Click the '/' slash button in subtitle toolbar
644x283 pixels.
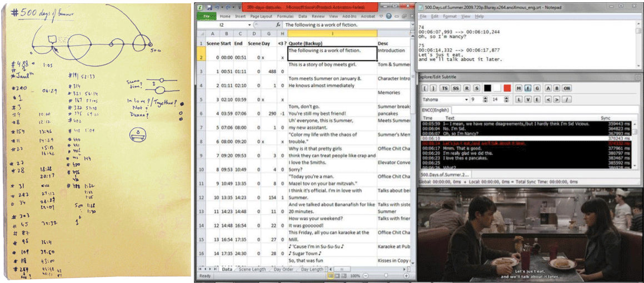click(567, 100)
